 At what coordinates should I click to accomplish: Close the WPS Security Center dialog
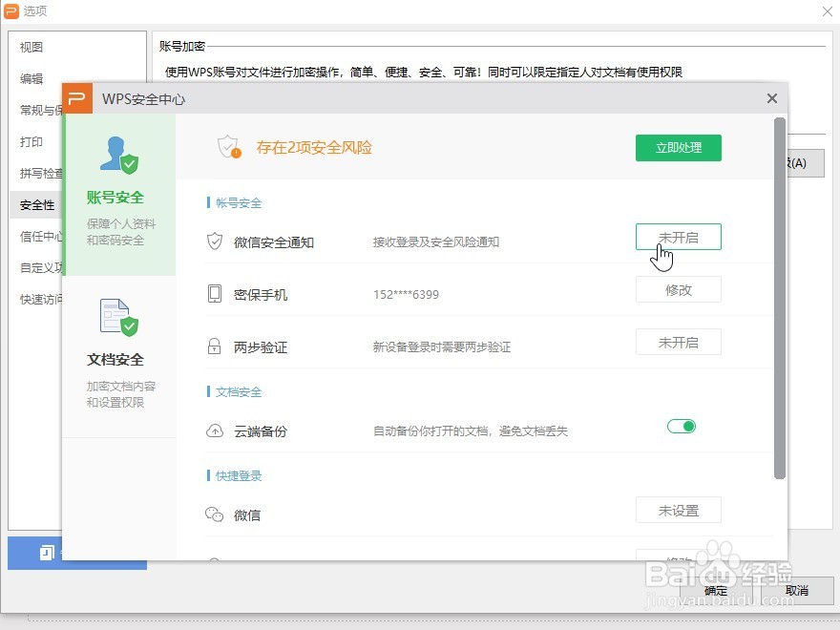tap(772, 98)
